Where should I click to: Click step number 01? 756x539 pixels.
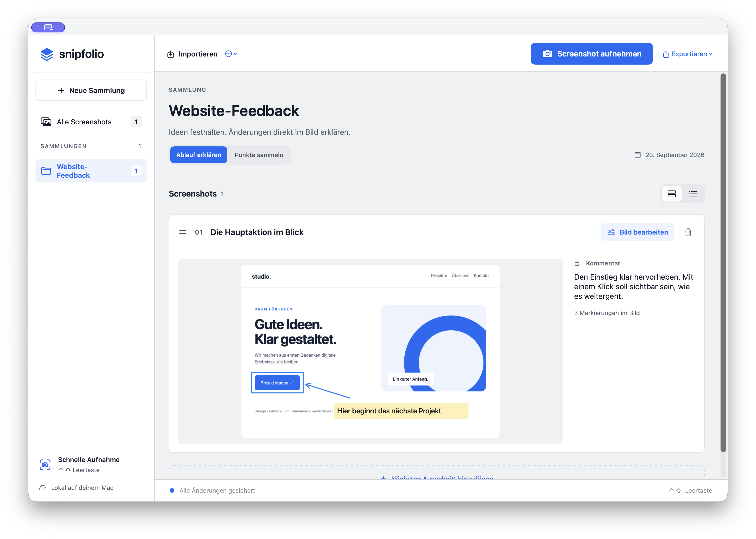point(199,232)
